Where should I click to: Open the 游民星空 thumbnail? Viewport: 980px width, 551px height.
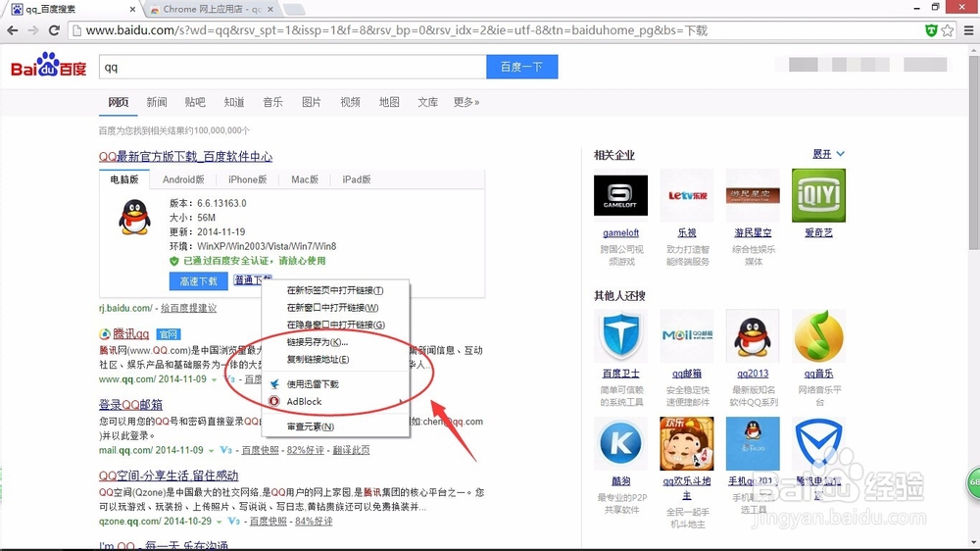753,195
